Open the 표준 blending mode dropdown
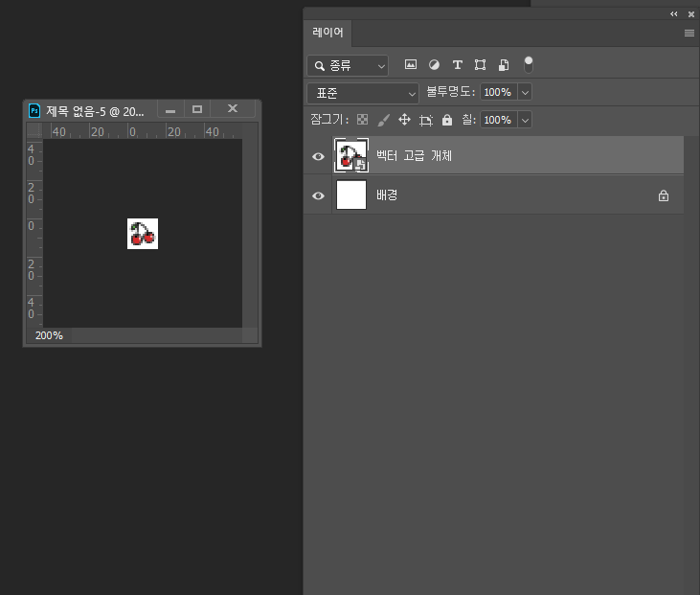 pos(363,93)
